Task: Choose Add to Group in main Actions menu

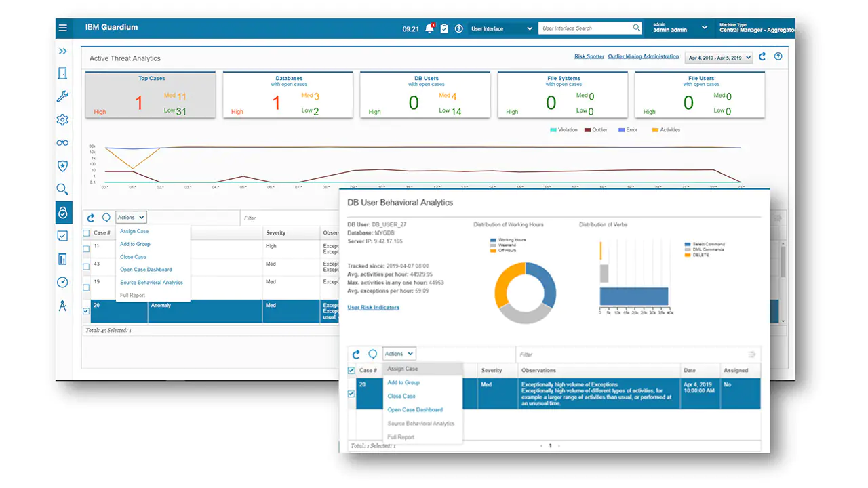Action: click(x=135, y=244)
